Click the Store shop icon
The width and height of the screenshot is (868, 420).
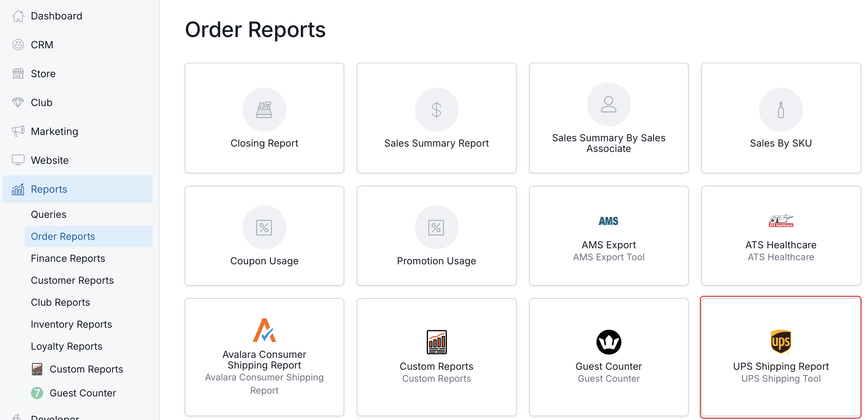18,73
